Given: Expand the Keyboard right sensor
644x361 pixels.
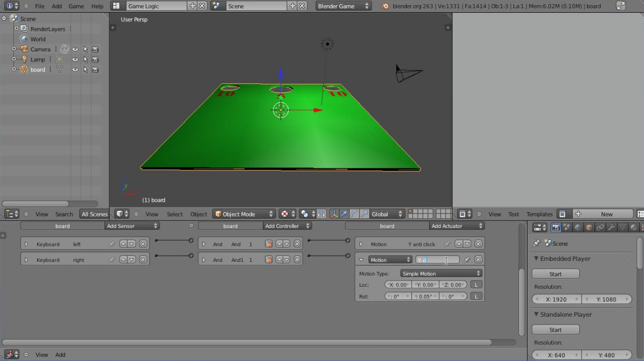Looking at the screenshot, I should pos(26,260).
